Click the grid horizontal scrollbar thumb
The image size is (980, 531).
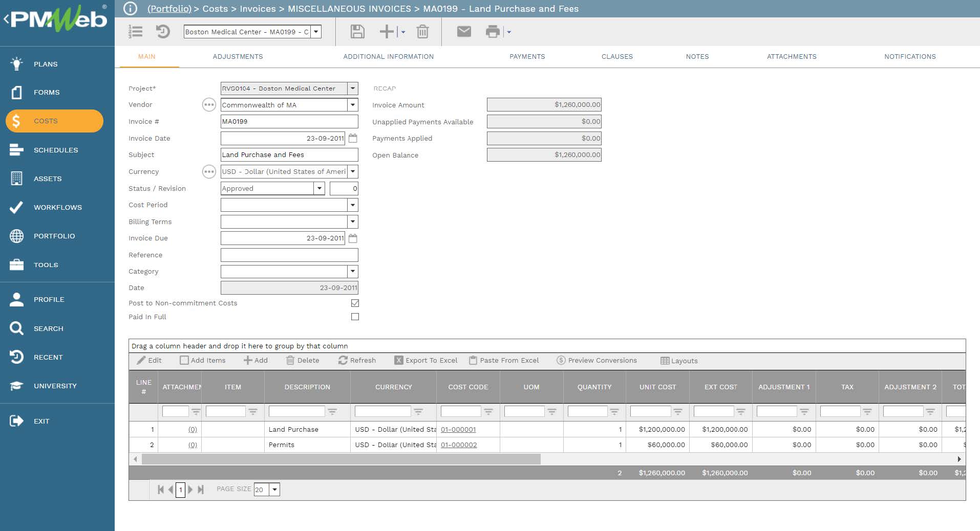pos(340,459)
